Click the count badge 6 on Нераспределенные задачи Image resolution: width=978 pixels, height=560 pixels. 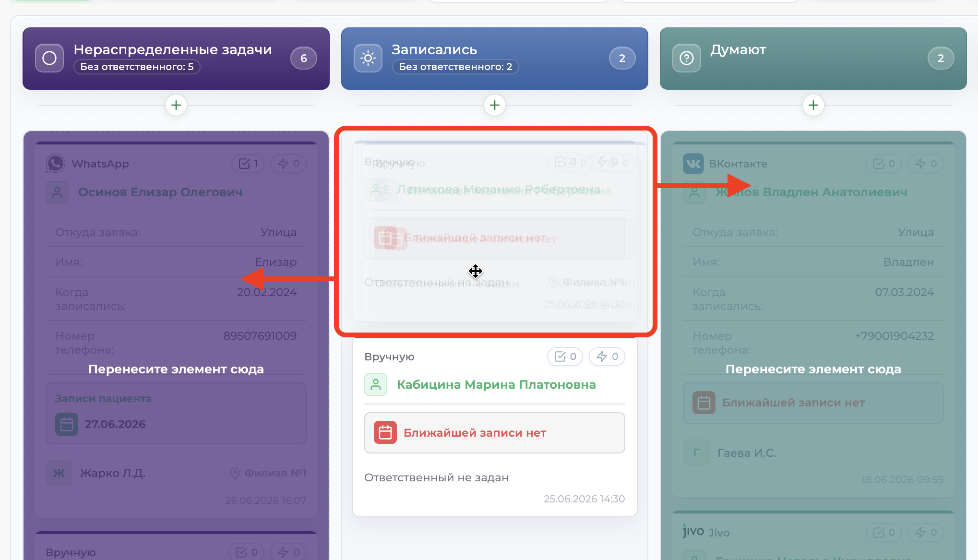(304, 58)
